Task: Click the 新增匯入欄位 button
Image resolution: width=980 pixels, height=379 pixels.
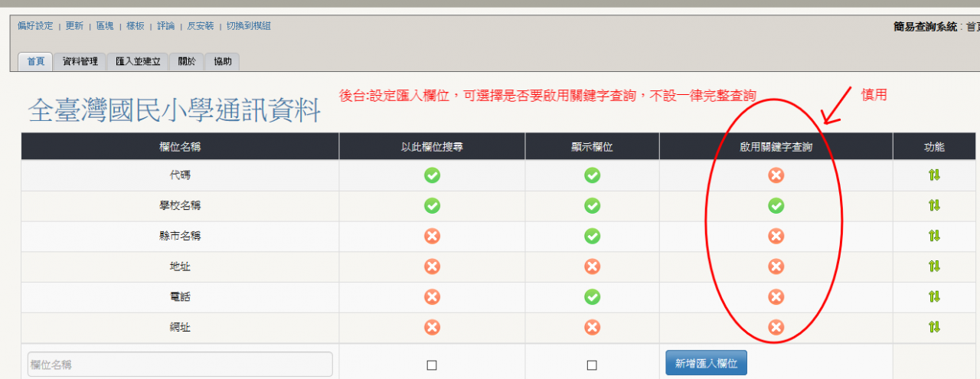Action: [706, 364]
